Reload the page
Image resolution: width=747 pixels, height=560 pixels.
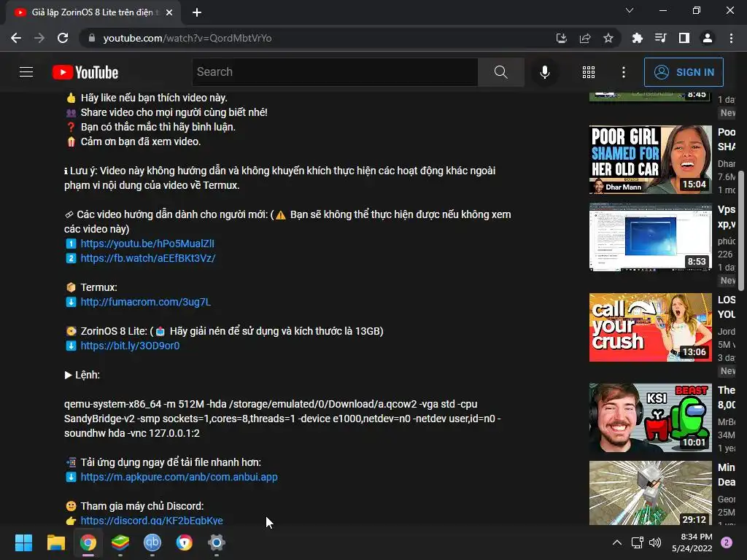[63, 38]
